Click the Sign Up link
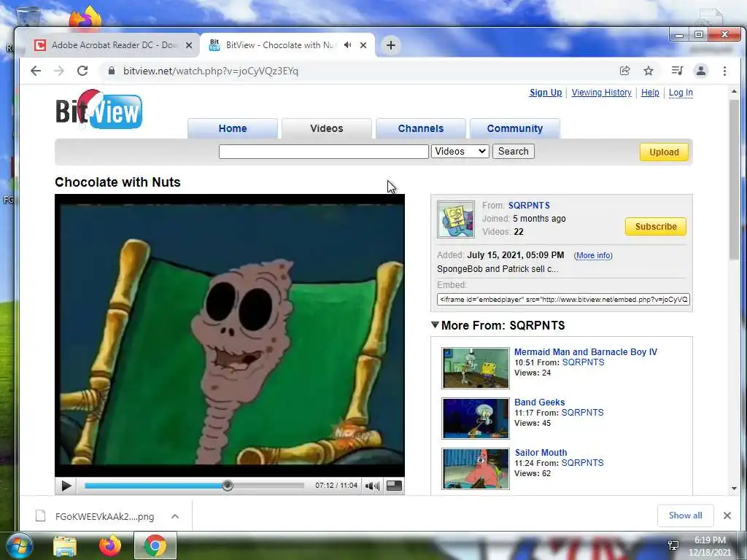The image size is (747, 560). click(546, 93)
